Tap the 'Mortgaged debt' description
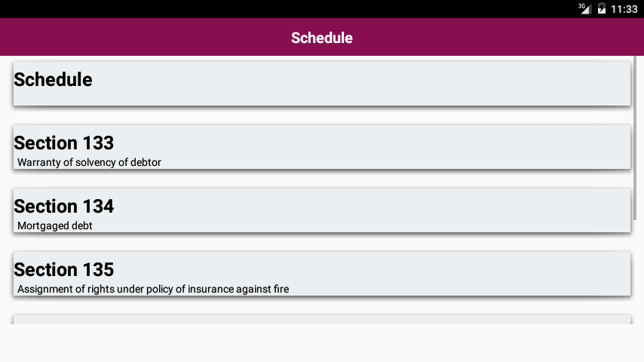Screen dimensions: 644x362 [x=54, y=225]
